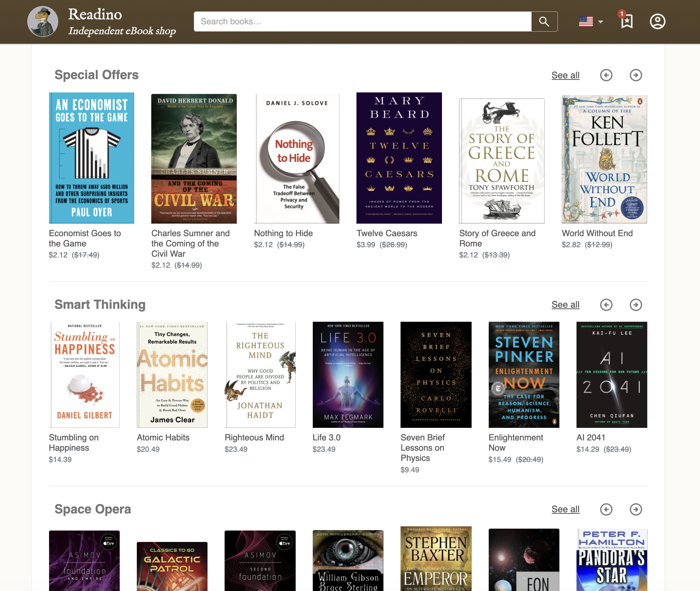700x591 pixels.
Task: Click the search magnifier button
Action: click(x=544, y=22)
